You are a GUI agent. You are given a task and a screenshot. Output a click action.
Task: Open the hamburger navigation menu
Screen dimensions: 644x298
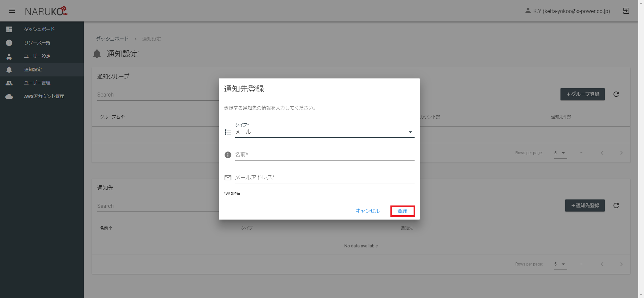click(x=12, y=11)
